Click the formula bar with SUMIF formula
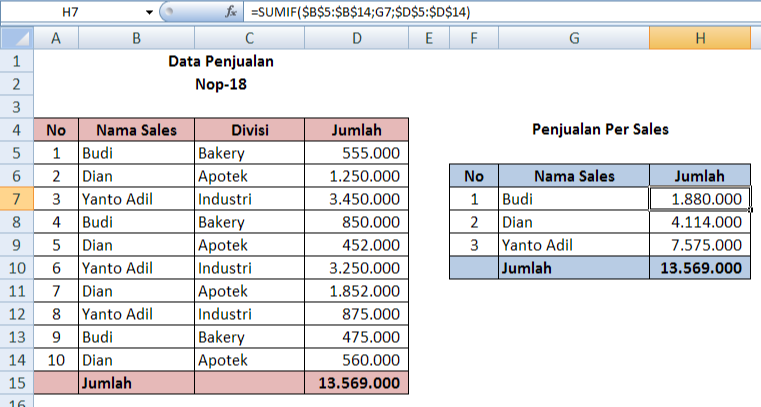 pyautogui.click(x=500, y=12)
